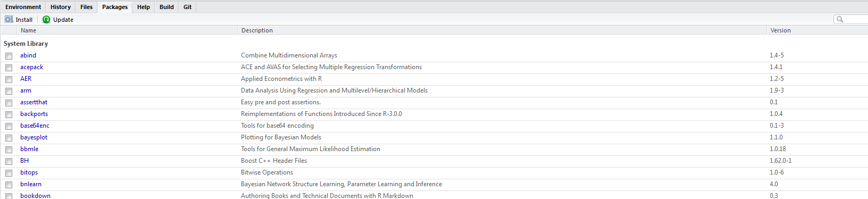The image size is (868, 199).
Task: Click the Install button label
Action: (x=24, y=20)
